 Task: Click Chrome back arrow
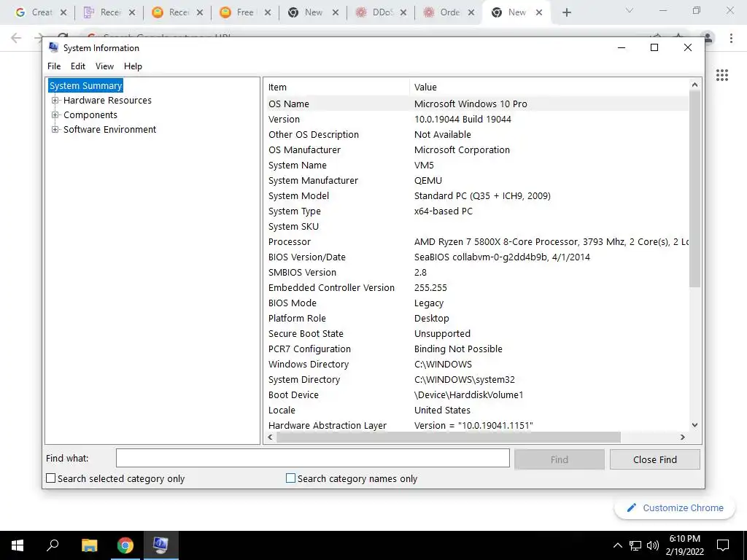point(16,38)
